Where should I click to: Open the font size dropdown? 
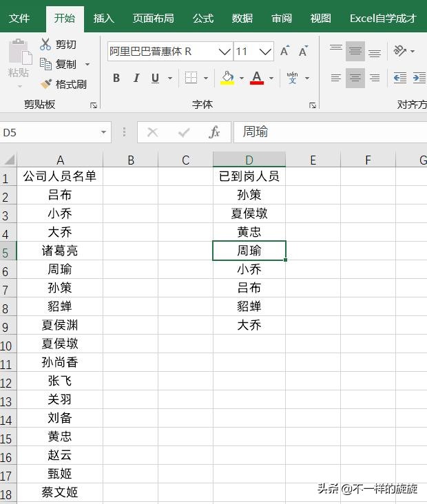(265, 52)
